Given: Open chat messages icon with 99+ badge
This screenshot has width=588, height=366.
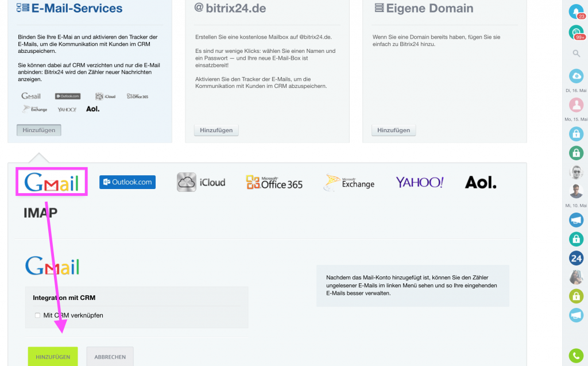Looking at the screenshot, I should click(x=577, y=32).
